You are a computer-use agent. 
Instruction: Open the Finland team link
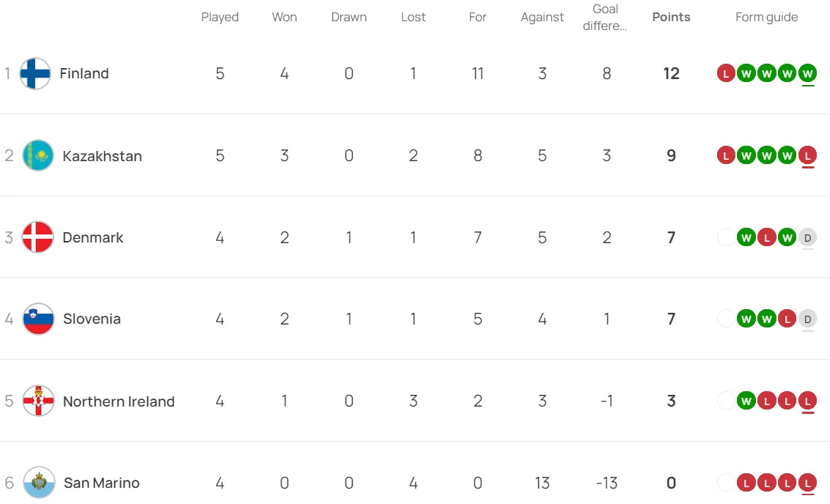[x=84, y=73]
